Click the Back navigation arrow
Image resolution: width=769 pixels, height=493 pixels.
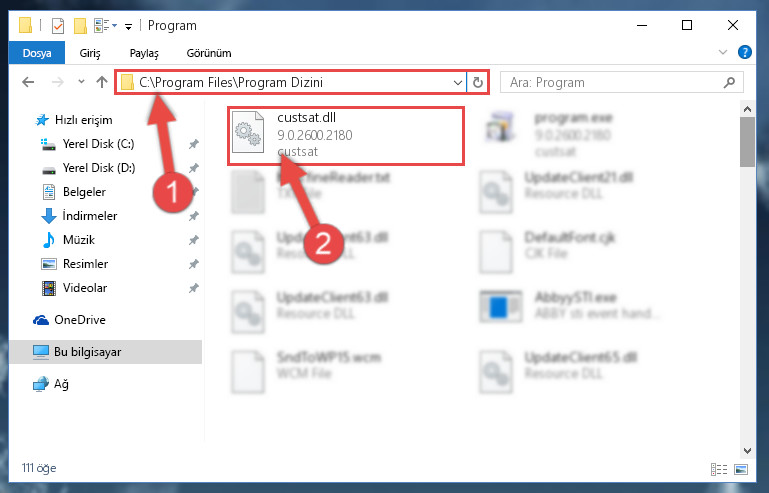click(x=28, y=82)
